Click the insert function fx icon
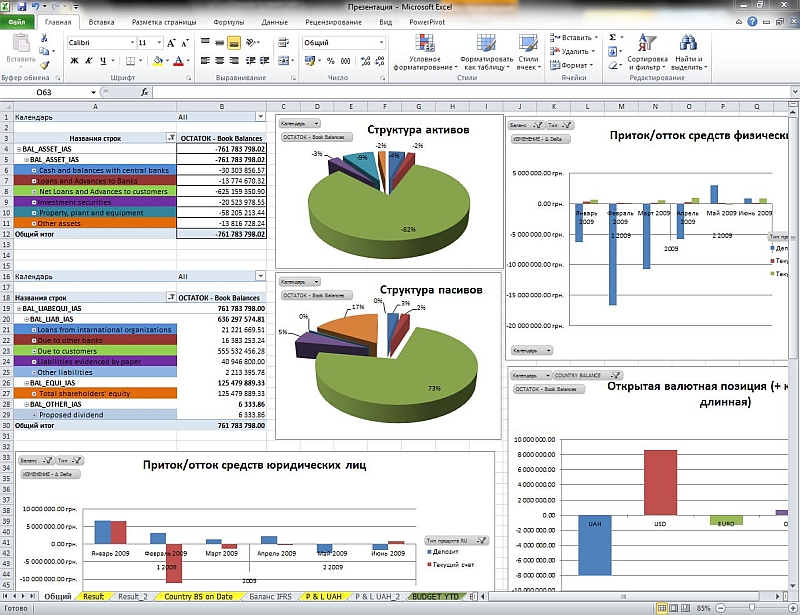 coord(145,91)
